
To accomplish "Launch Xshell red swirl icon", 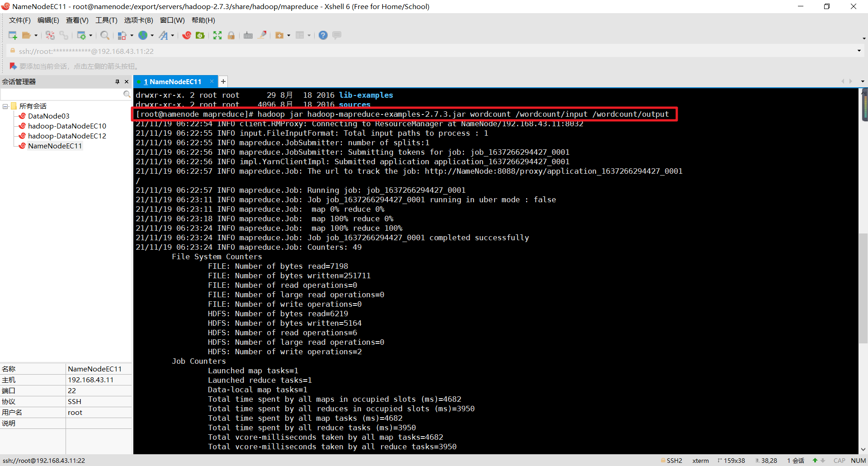I will [x=187, y=35].
